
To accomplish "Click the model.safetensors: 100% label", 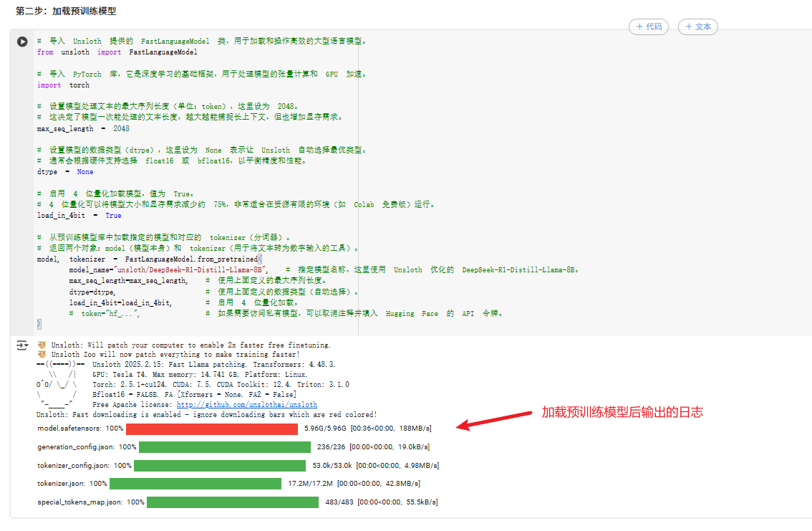I will (80, 429).
